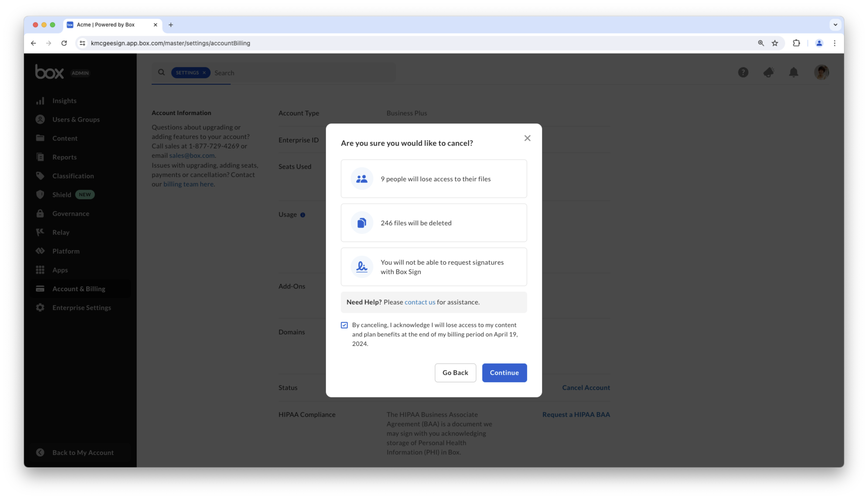Click the Usage info icon
This screenshot has width=868, height=499.
303,215
